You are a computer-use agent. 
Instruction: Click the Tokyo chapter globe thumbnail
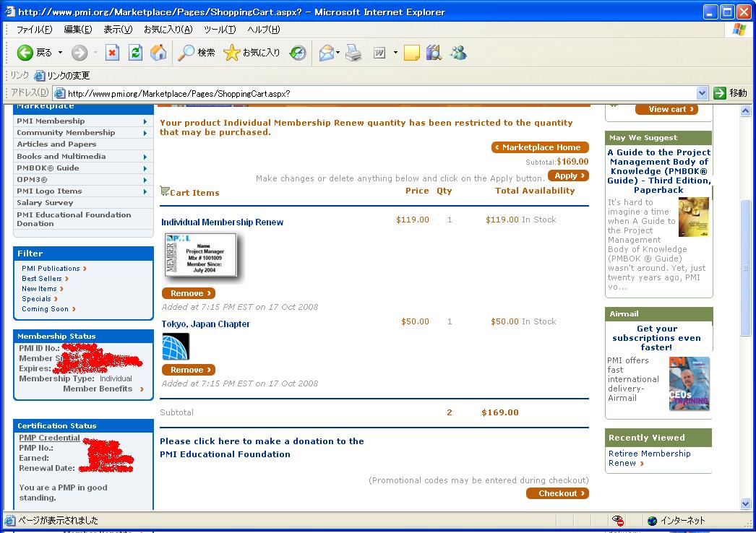[176, 347]
